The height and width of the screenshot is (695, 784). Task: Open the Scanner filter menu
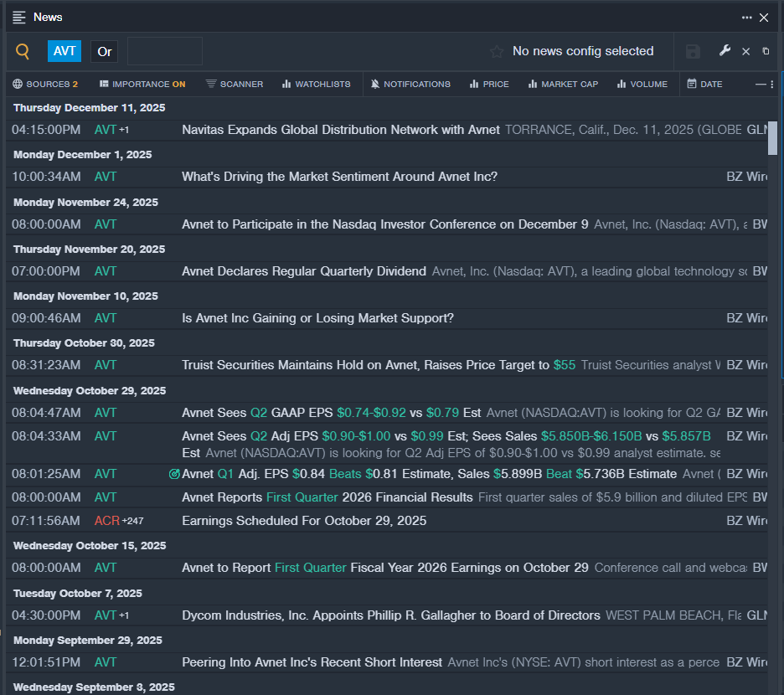(235, 84)
